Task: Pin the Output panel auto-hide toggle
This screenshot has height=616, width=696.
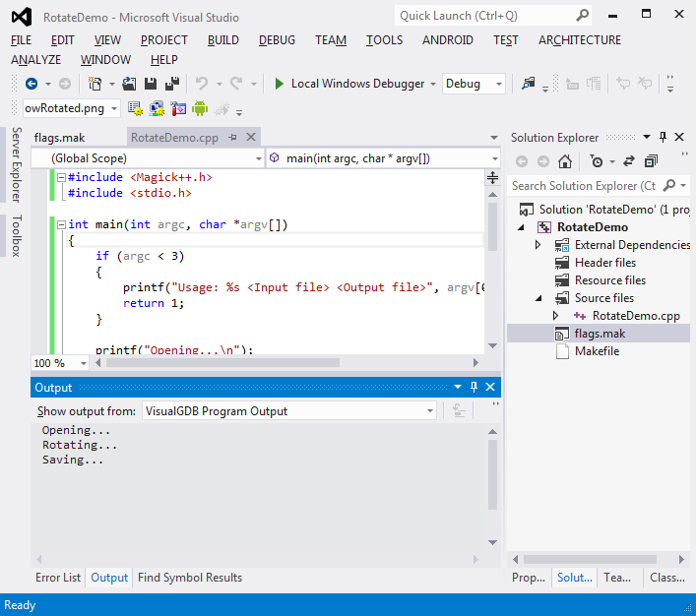Action: (x=474, y=387)
